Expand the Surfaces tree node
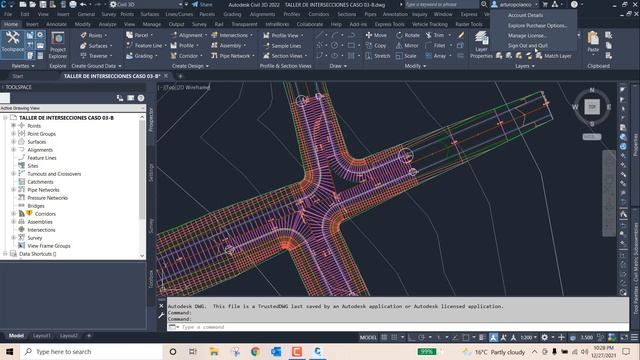The image size is (640, 360). (x=13, y=142)
